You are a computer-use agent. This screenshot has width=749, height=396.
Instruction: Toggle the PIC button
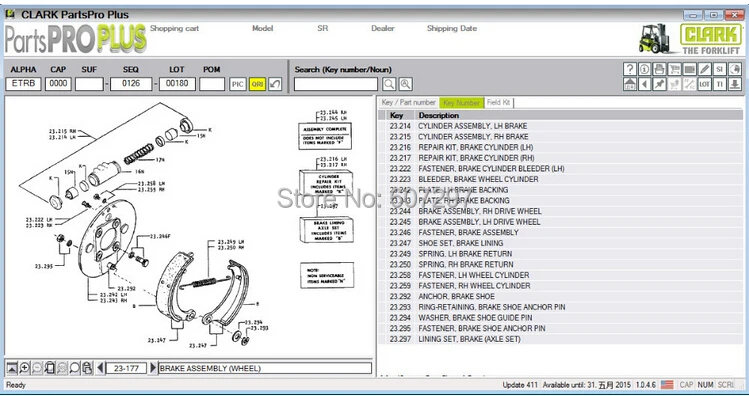pos(237,84)
